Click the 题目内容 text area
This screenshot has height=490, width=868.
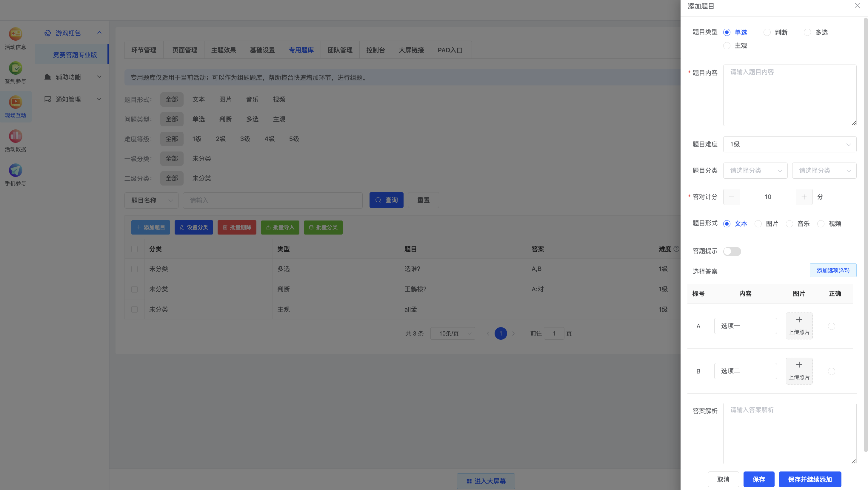click(789, 95)
